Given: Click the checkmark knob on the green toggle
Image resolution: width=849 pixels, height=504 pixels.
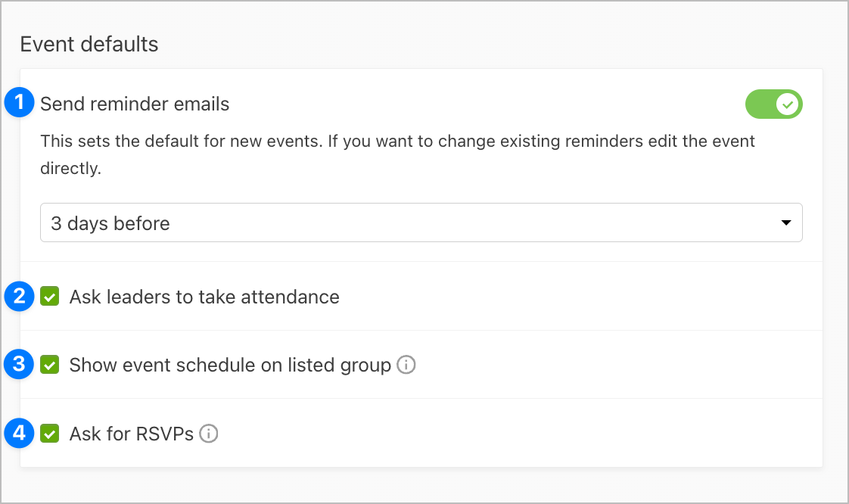Looking at the screenshot, I should pos(788,104).
